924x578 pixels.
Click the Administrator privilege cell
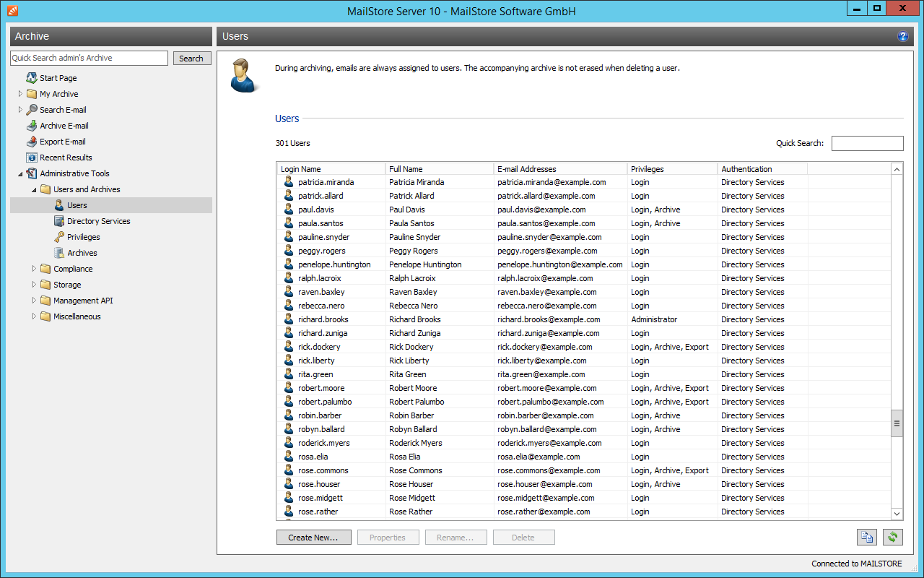(x=654, y=319)
